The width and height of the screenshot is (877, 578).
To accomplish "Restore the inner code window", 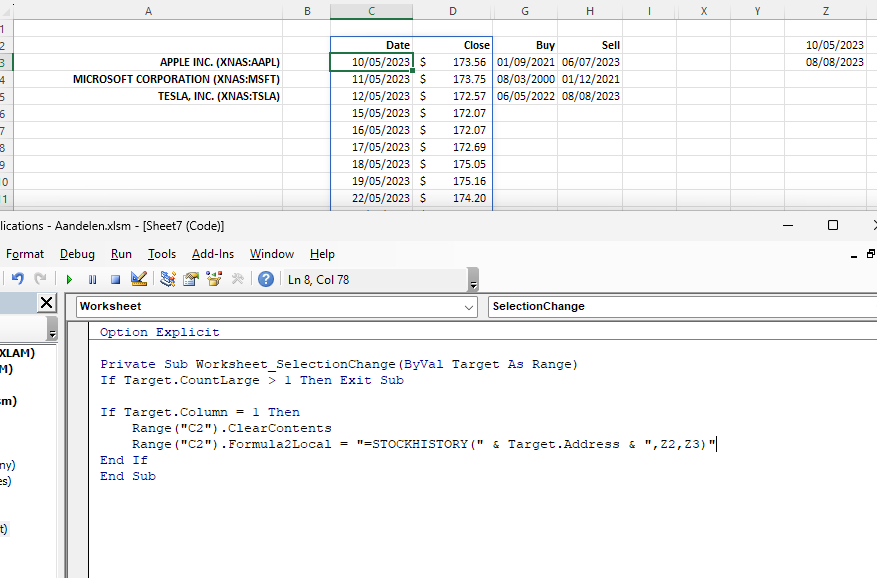I will pyautogui.click(x=871, y=254).
